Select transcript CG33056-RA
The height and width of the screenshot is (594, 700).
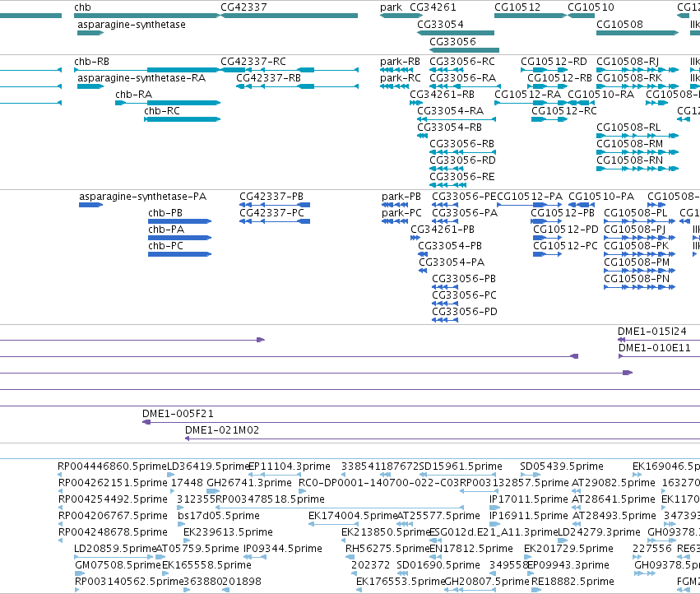pyautogui.click(x=462, y=78)
